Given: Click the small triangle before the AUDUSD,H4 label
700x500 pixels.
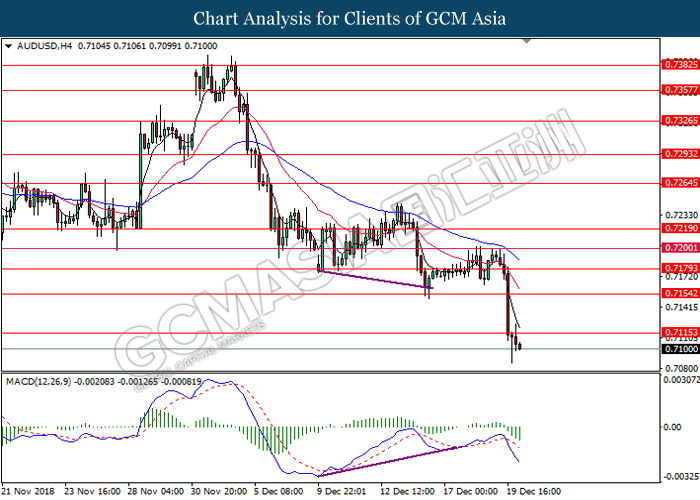Looking at the screenshot, I should tap(8, 46).
